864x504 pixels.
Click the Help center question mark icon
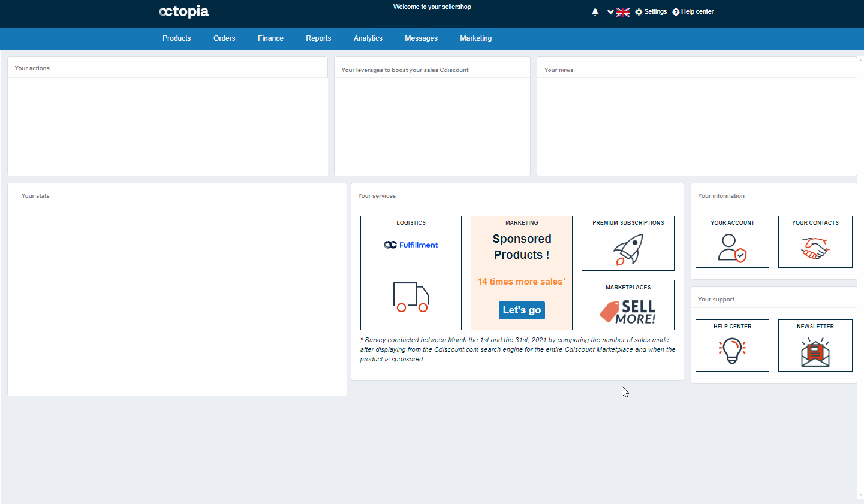click(676, 12)
